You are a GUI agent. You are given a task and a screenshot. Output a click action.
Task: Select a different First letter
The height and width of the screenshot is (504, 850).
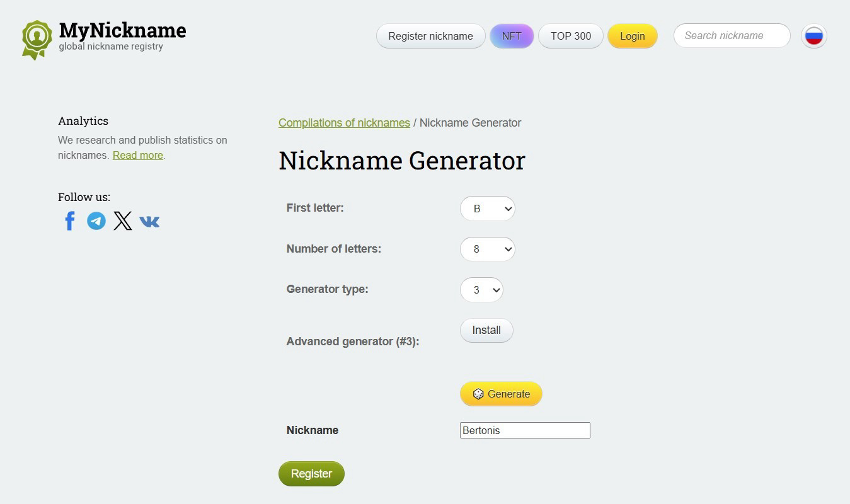tap(487, 208)
